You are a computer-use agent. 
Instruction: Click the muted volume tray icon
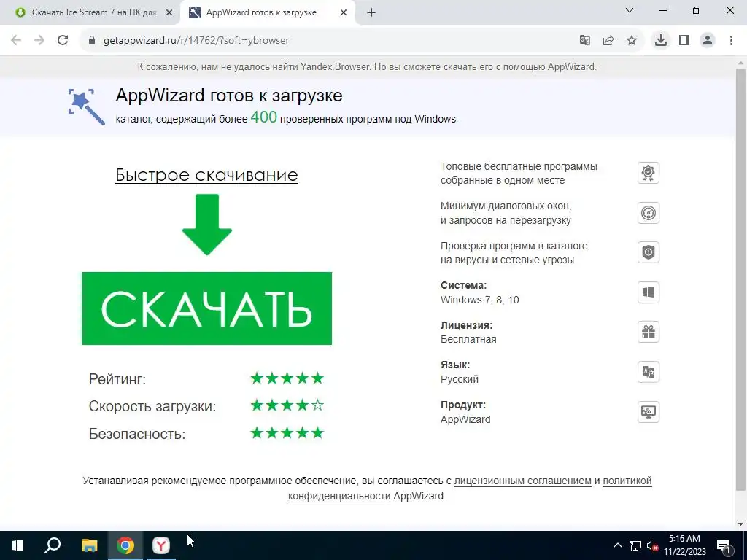point(653,545)
